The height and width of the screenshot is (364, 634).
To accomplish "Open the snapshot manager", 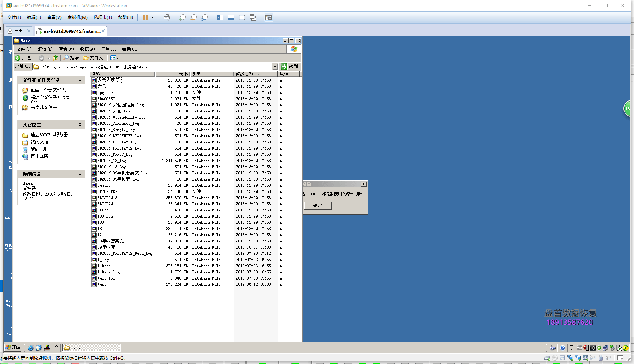I will (x=205, y=17).
